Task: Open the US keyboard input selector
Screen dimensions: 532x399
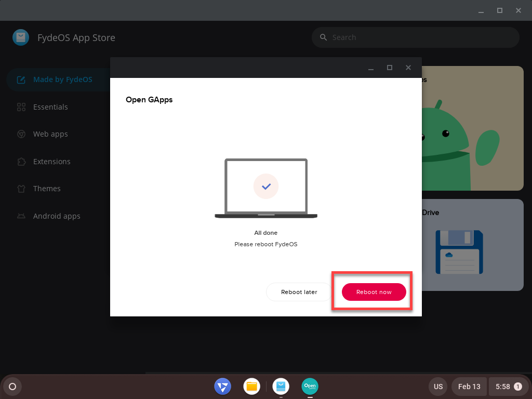Action: (438, 387)
